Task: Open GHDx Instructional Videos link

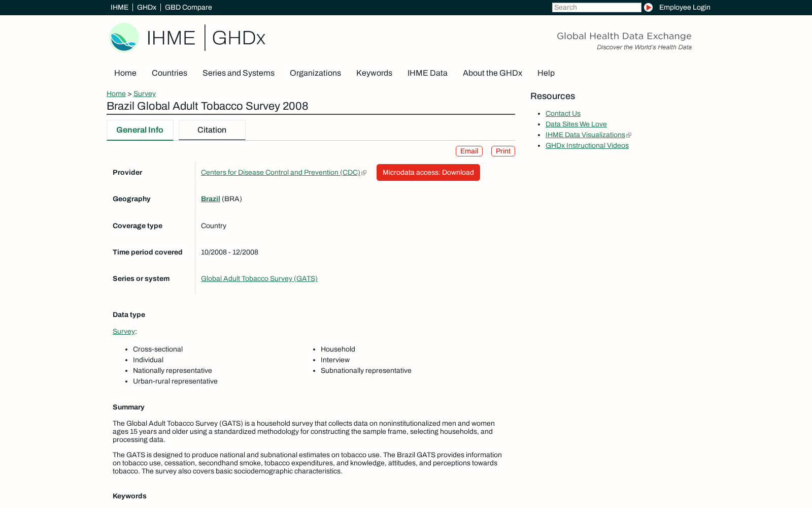Action: (587, 146)
